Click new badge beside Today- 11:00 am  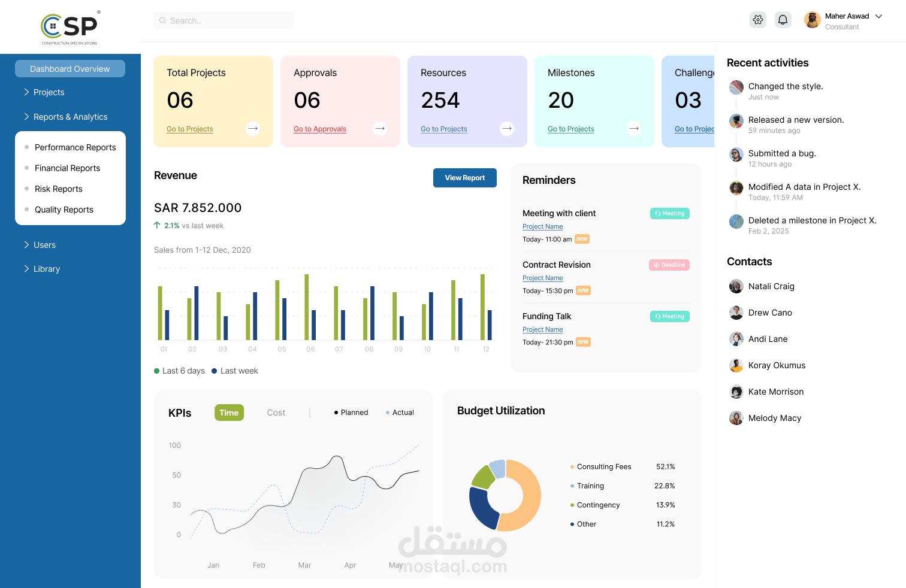point(582,239)
